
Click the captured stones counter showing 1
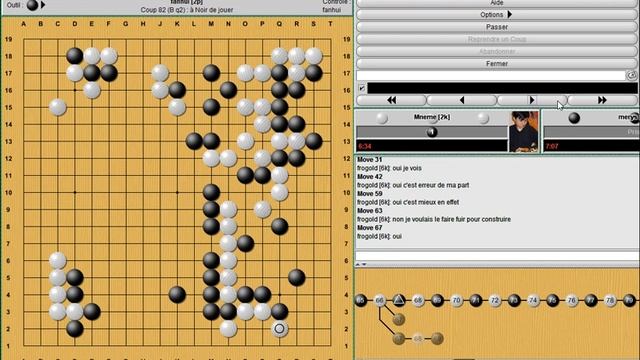(x=432, y=132)
